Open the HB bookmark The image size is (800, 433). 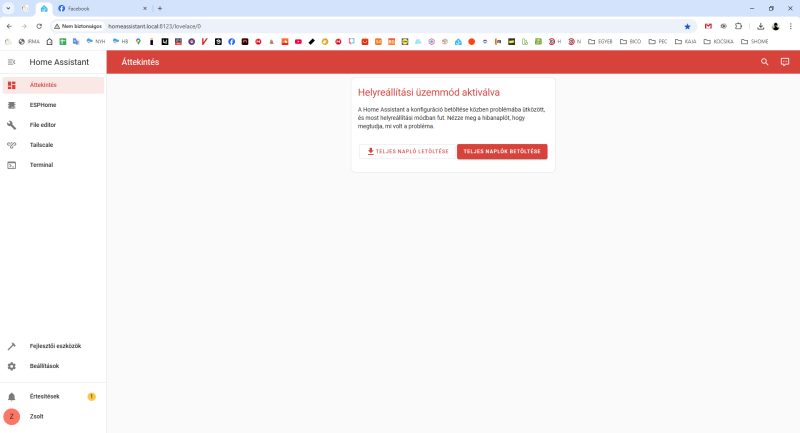(x=120, y=42)
